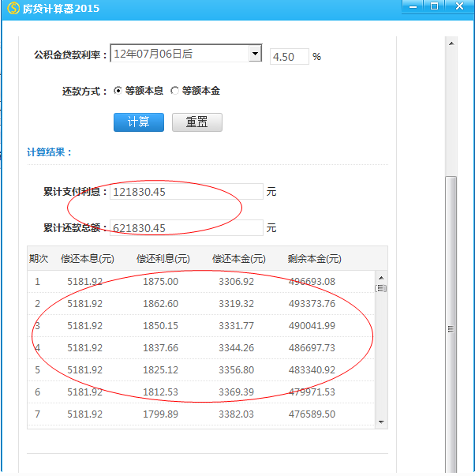Click interest value 1812.53 in row 6

point(160,392)
